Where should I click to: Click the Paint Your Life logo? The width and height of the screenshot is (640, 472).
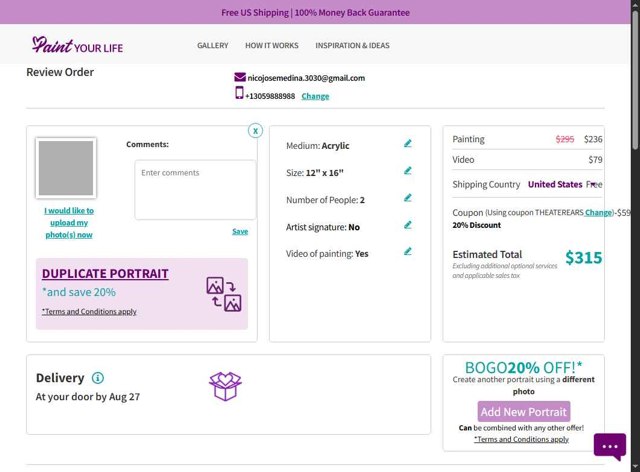pos(78,45)
